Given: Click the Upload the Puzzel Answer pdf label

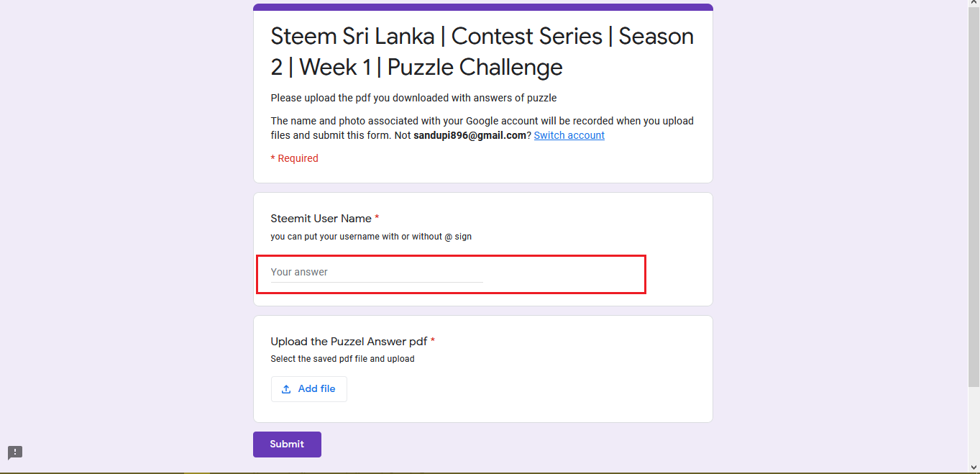Looking at the screenshot, I should pyautogui.click(x=349, y=342).
